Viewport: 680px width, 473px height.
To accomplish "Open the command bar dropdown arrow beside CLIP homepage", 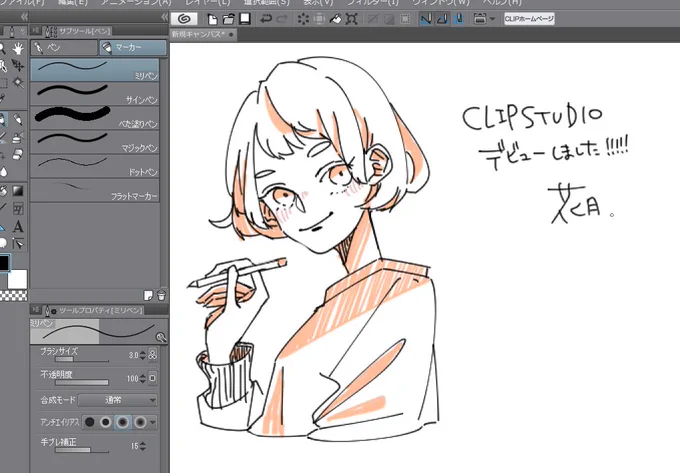I will (x=492, y=19).
